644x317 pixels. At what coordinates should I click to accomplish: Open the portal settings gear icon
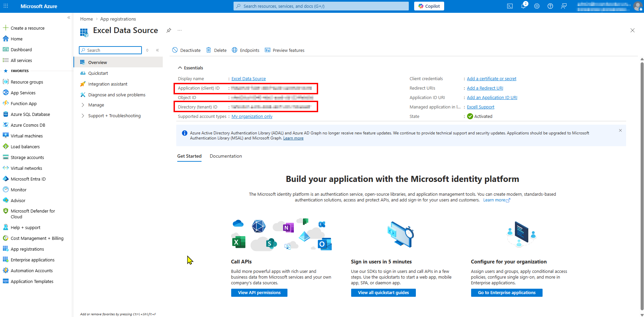pos(537,6)
